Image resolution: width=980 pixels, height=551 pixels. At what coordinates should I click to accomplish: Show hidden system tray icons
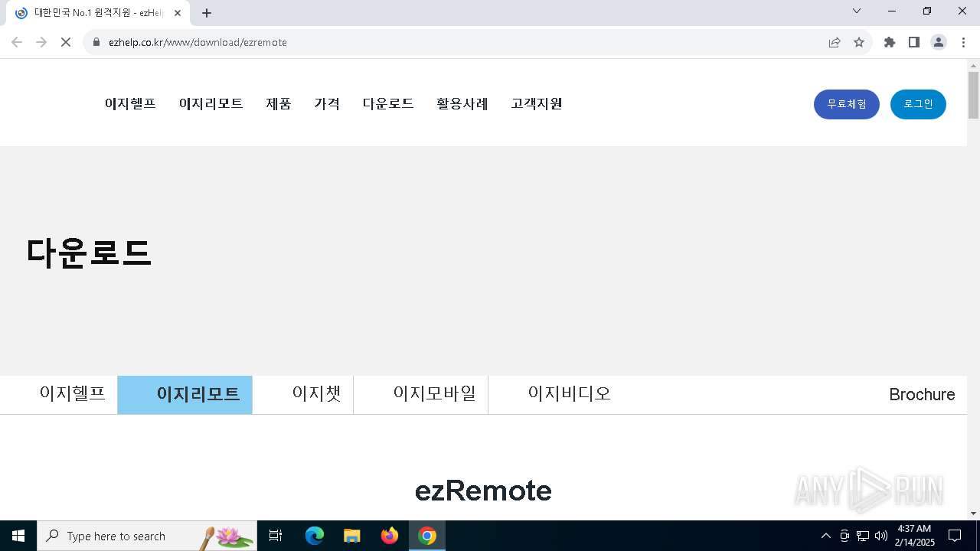point(825,536)
